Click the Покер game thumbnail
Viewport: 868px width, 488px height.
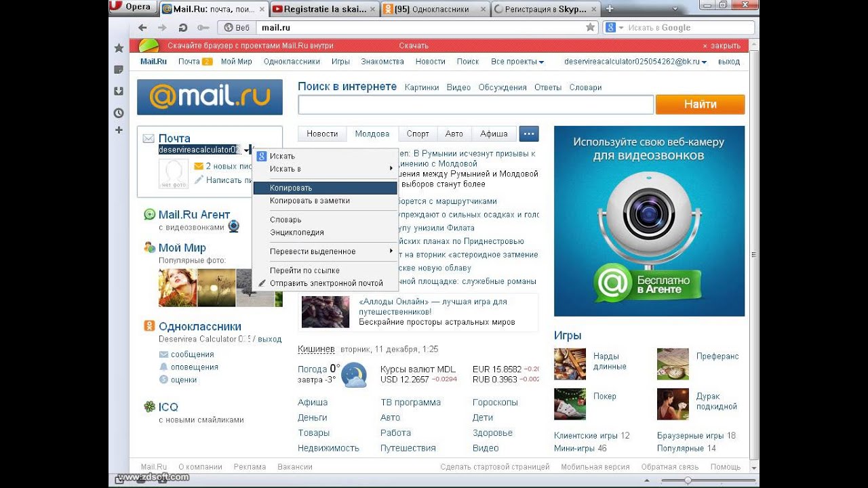coord(570,405)
